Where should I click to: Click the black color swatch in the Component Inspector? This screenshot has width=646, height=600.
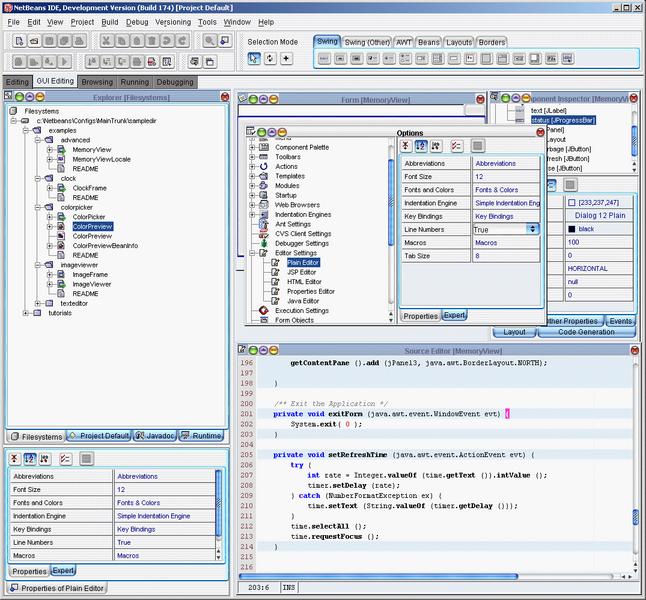[571, 229]
